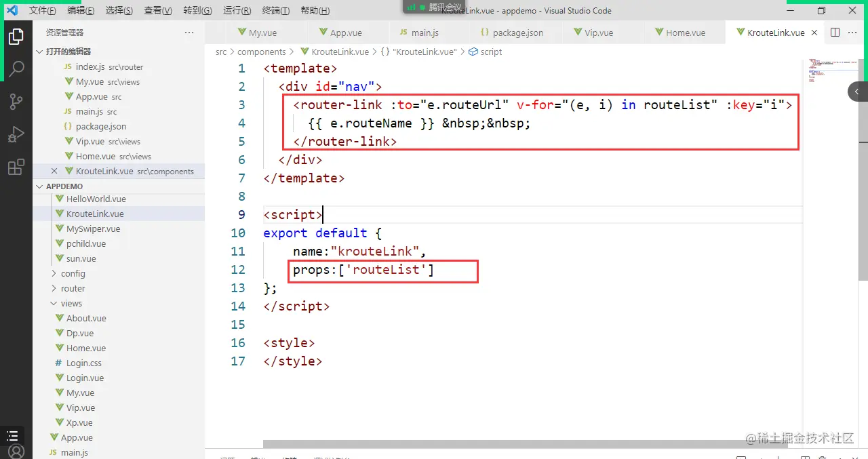Split the editor to the right
868x459 pixels.
[835, 33]
